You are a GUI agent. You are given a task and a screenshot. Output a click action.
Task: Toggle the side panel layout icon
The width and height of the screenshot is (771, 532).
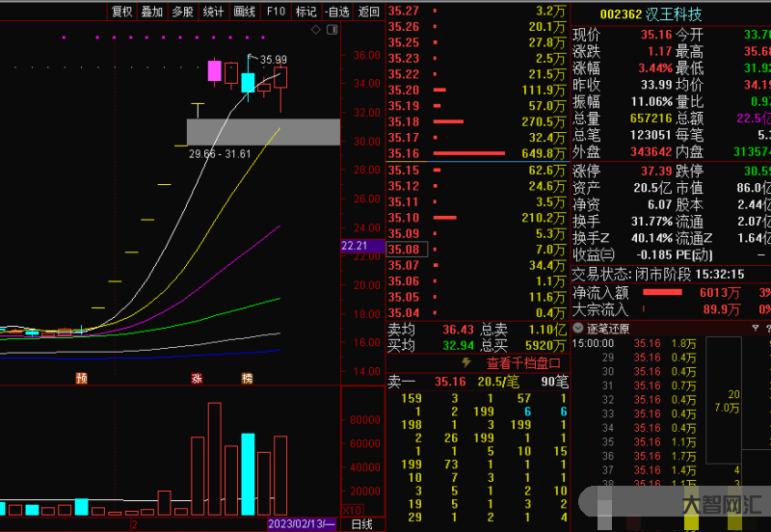[332, 31]
